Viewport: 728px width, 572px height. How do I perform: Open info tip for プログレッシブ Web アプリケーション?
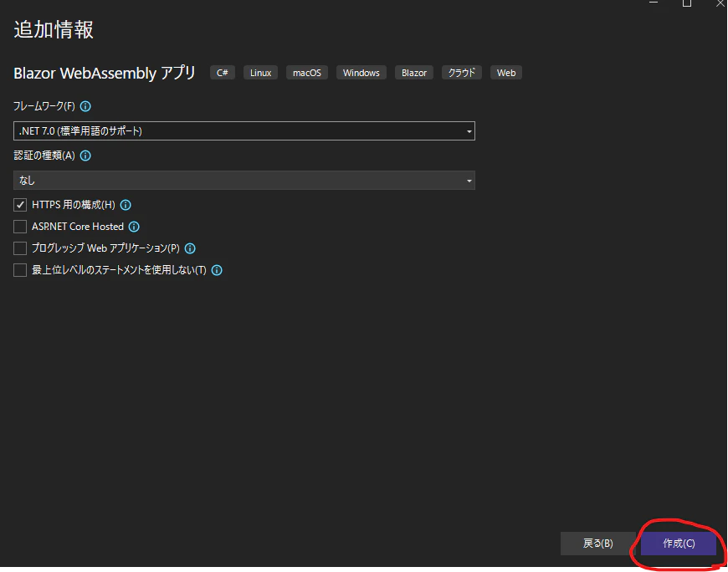[190, 248]
